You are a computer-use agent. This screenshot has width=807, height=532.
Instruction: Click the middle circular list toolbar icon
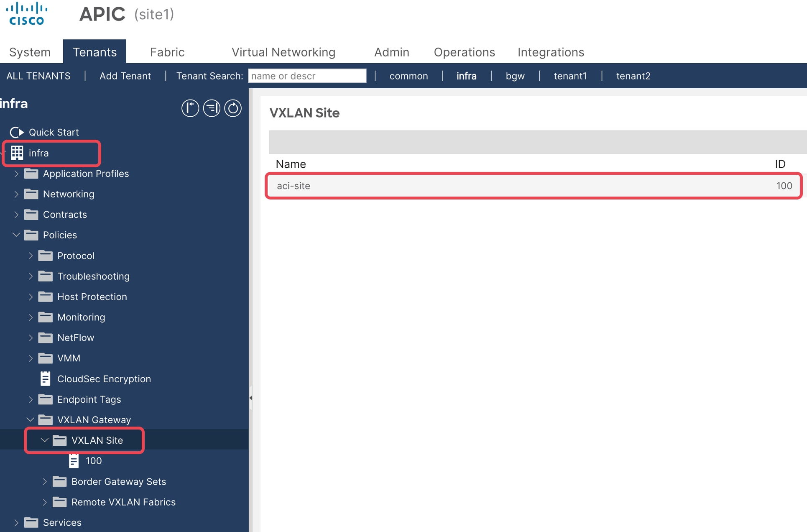pos(212,108)
